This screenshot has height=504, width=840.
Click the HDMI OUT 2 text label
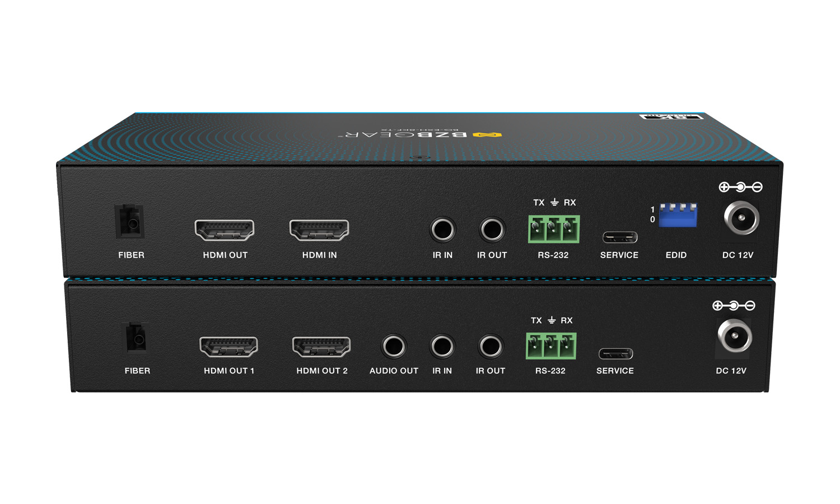322,371
